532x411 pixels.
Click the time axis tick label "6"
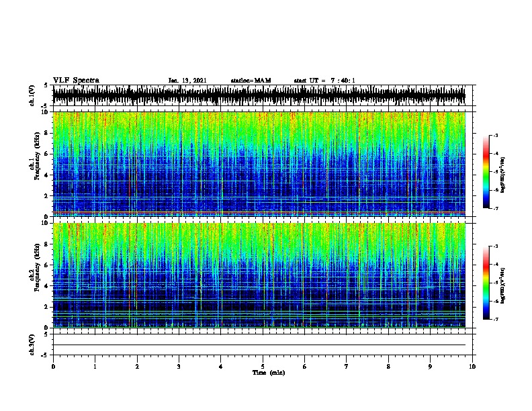tap(304, 367)
